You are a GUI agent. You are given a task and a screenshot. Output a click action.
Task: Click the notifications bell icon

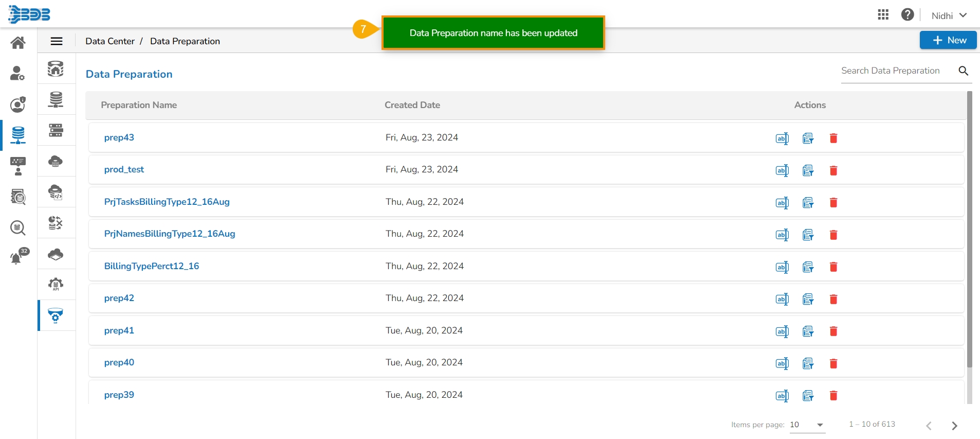click(17, 257)
